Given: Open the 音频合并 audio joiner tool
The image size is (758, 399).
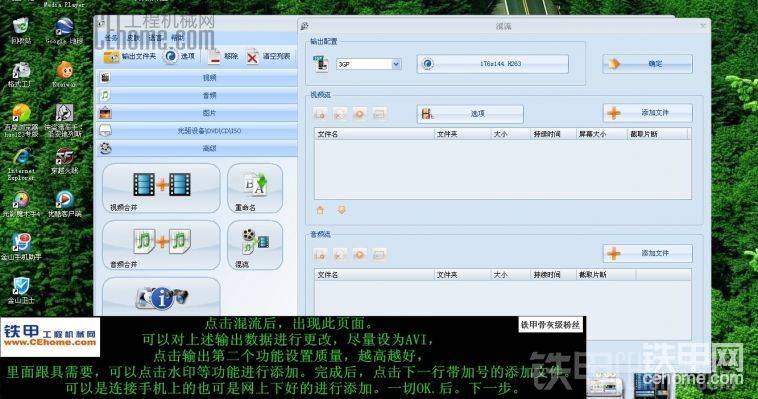Looking at the screenshot, I should (x=161, y=245).
